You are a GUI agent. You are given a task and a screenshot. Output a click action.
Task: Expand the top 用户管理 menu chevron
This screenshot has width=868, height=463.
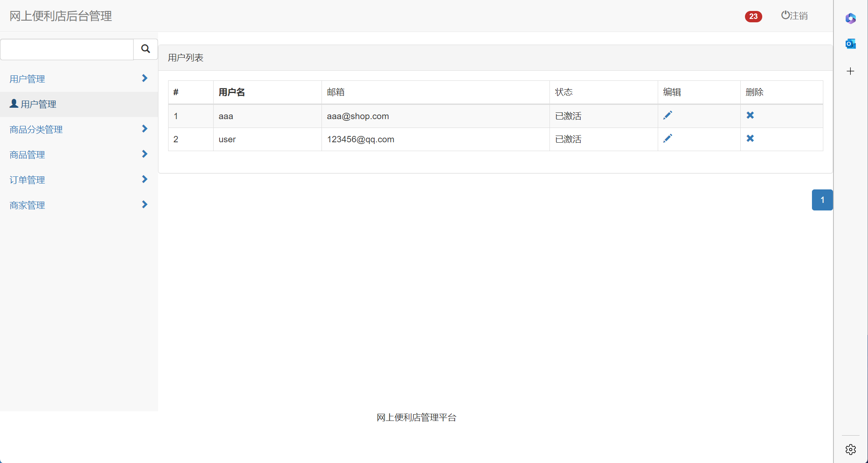pos(145,78)
